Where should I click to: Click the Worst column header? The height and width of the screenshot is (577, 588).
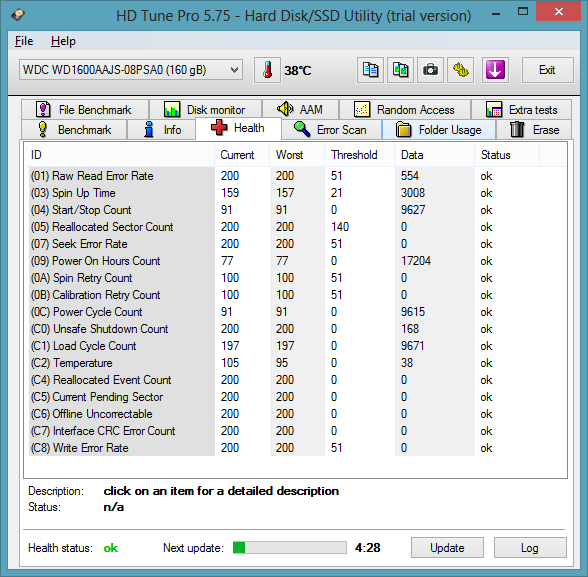tap(297, 155)
